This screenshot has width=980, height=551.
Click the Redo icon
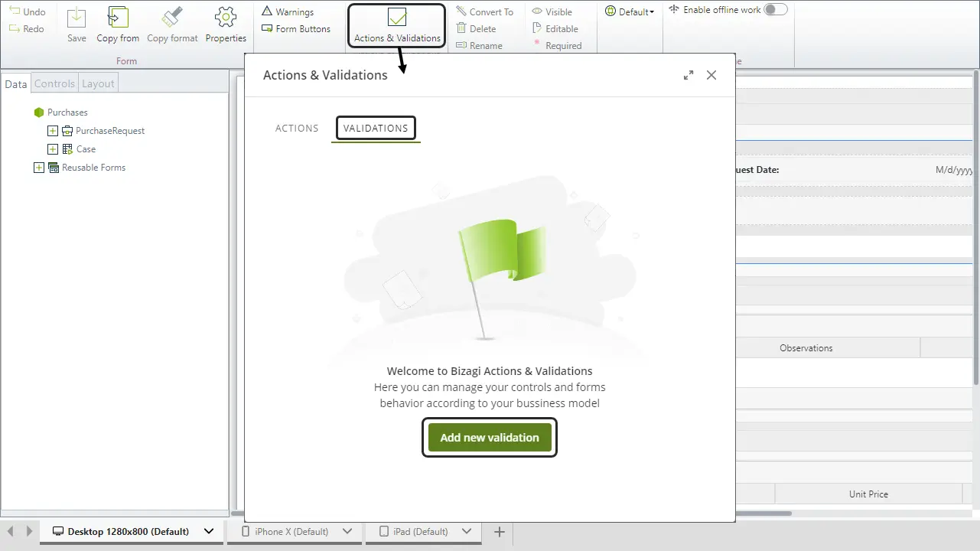15,28
